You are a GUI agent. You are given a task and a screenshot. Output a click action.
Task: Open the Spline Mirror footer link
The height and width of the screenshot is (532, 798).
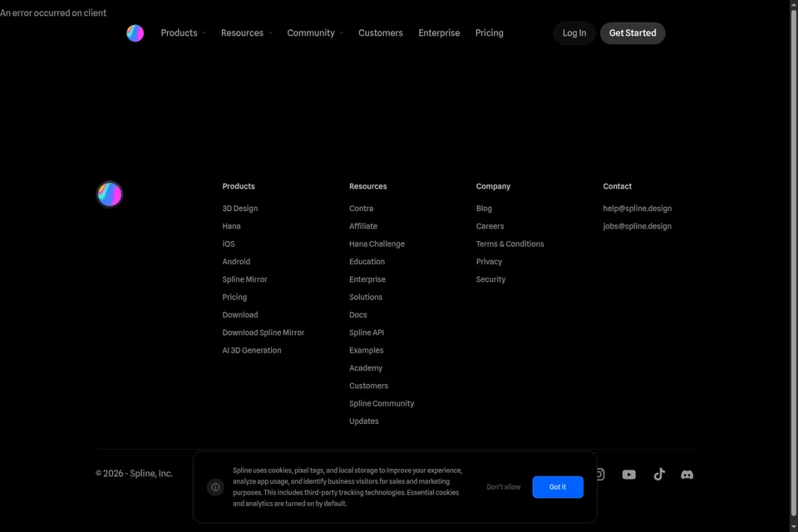click(x=244, y=279)
